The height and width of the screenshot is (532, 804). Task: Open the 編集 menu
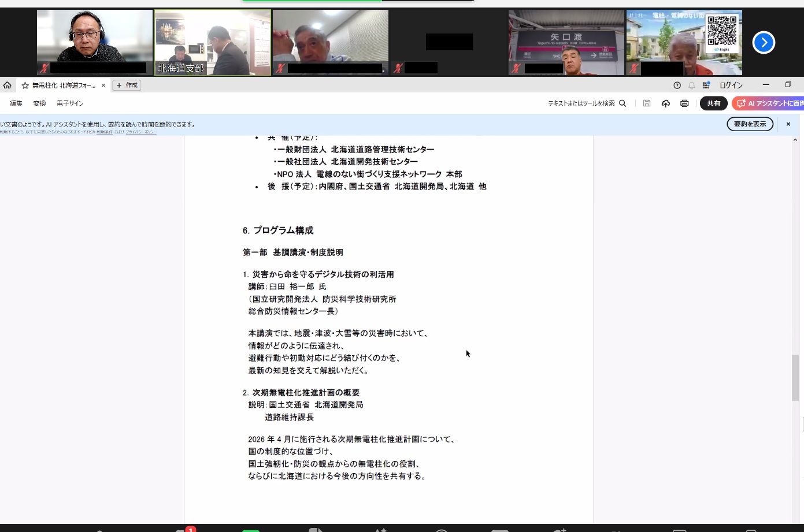coord(16,103)
